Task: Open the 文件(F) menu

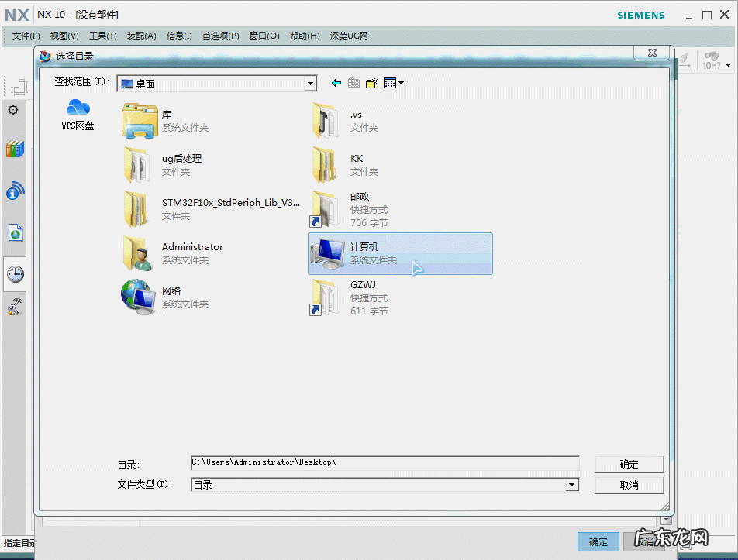Action: [x=26, y=36]
